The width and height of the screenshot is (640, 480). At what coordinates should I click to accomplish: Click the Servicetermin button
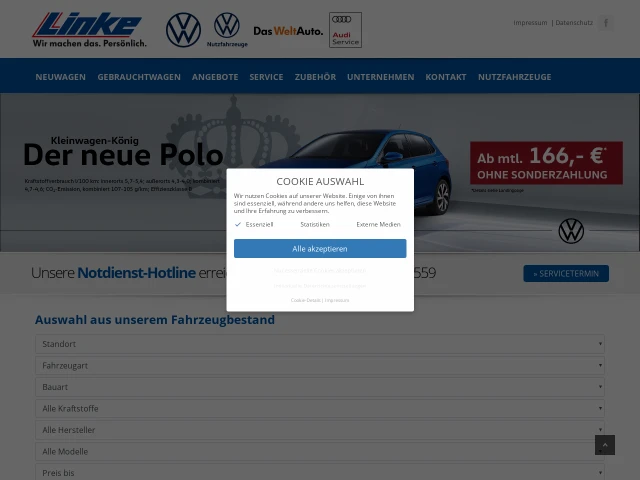point(565,273)
